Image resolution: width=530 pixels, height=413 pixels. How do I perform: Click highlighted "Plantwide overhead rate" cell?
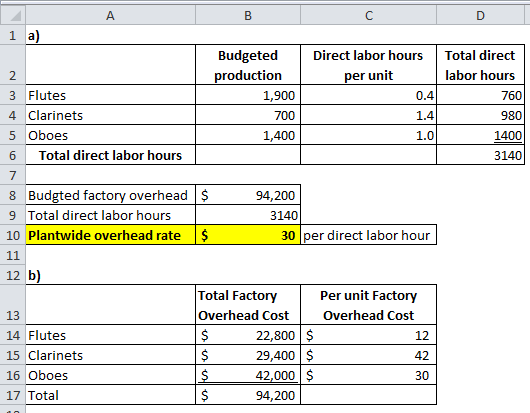111,235
